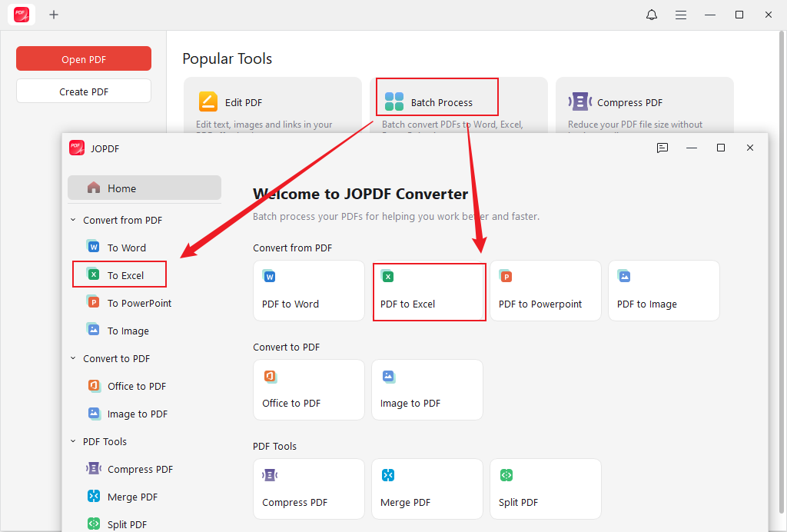Image resolution: width=787 pixels, height=532 pixels.
Task: Open the Office to PDF converter
Action: point(308,390)
